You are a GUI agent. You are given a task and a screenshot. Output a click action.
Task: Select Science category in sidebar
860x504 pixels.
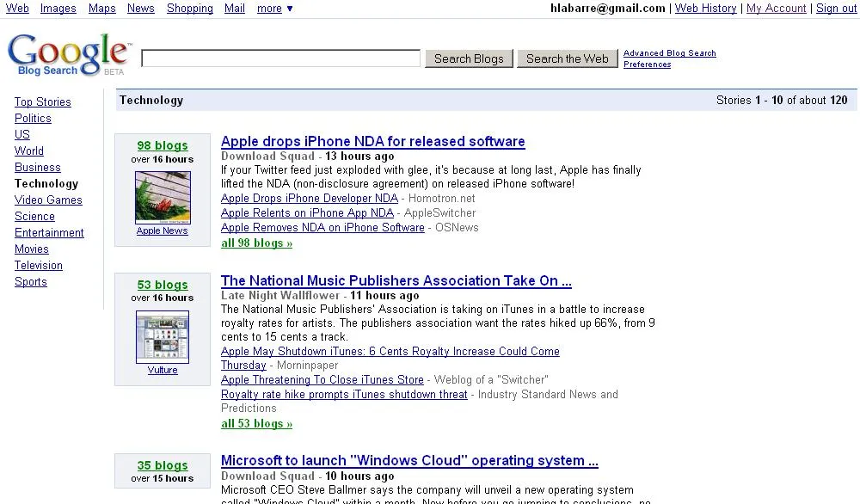point(34,217)
